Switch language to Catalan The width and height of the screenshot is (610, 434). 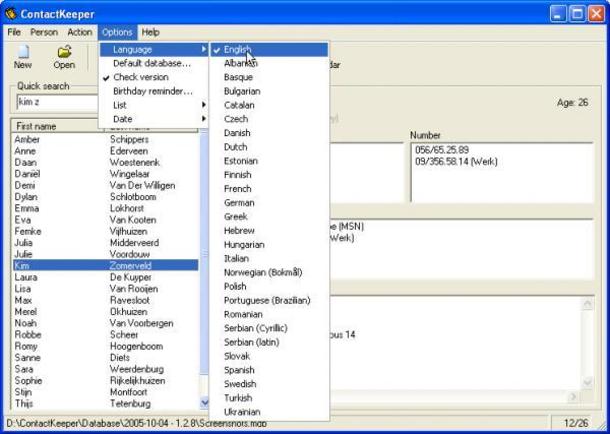point(269,105)
